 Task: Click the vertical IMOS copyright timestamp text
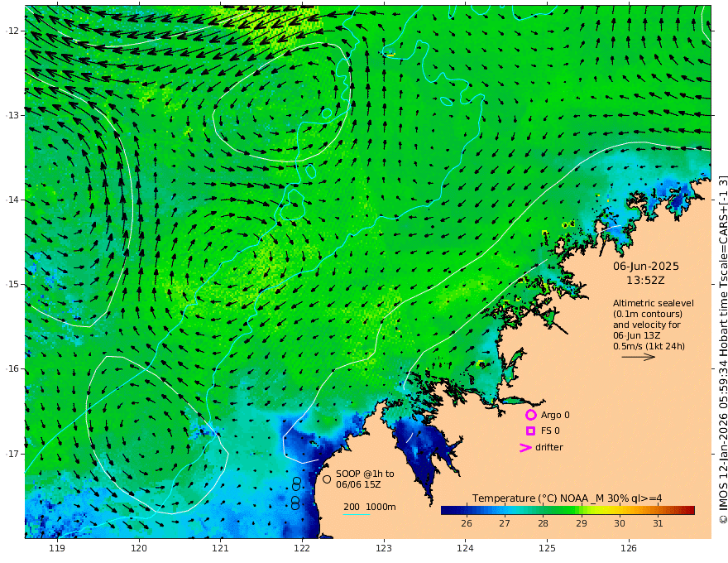click(x=722, y=349)
